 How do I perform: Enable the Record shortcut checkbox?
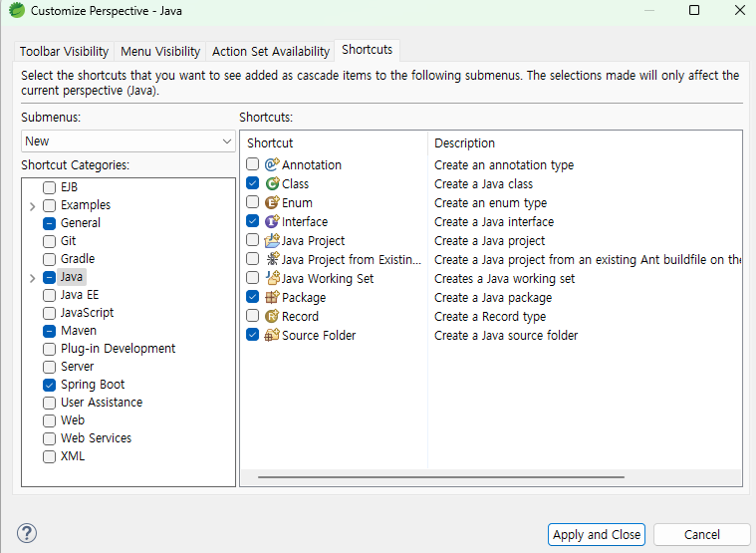(x=253, y=315)
